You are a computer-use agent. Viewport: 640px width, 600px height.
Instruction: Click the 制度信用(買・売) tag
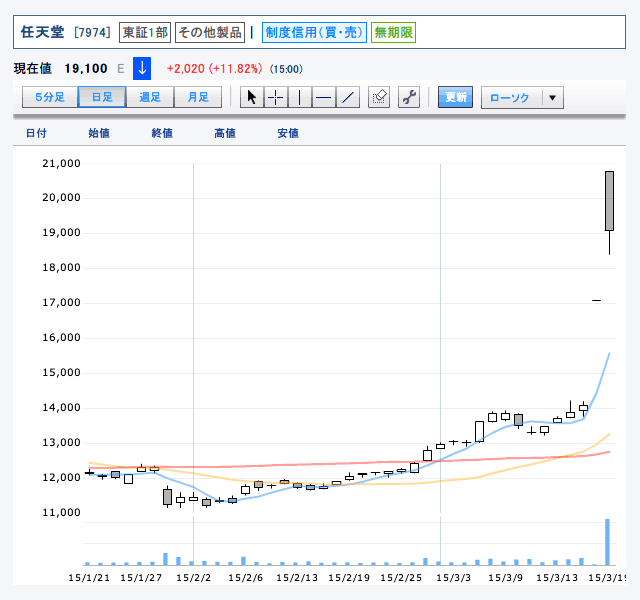pos(314,32)
